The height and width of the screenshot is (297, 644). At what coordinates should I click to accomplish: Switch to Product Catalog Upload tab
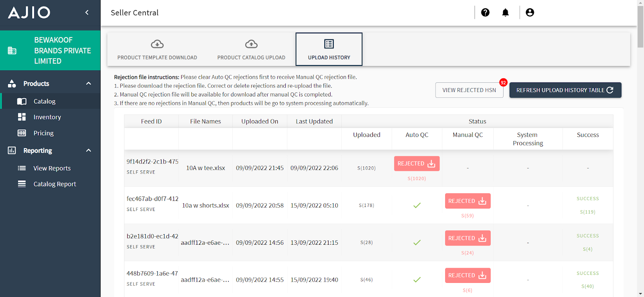pos(251,49)
